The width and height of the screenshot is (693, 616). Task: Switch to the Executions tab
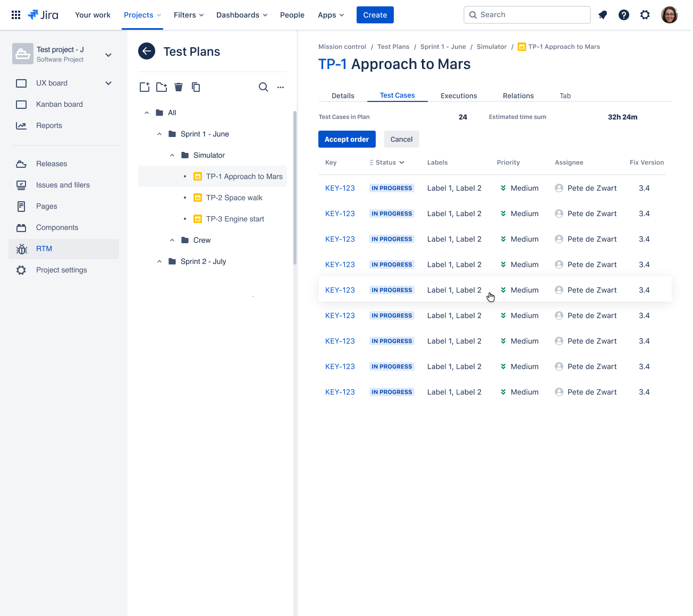click(x=459, y=96)
